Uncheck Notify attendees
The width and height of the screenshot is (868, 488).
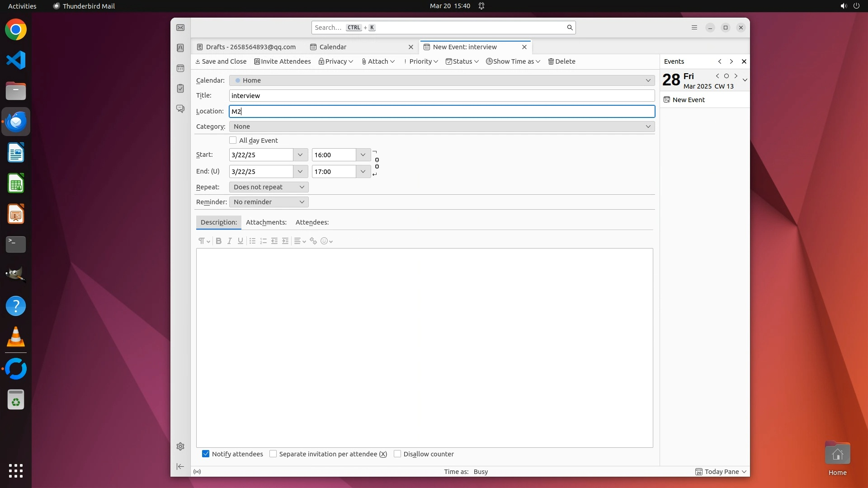coord(206,454)
